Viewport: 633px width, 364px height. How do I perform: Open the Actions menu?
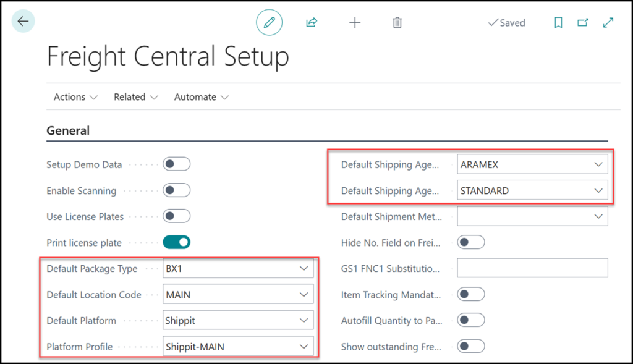75,97
